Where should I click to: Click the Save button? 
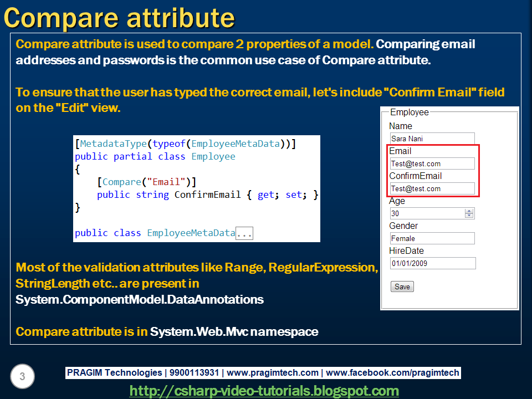coord(402,286)
